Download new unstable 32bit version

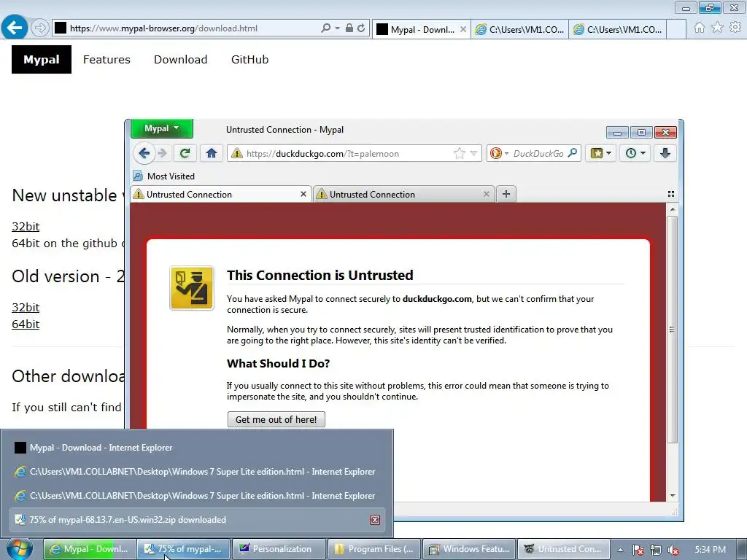pyautogui.click(x=26, y=227)
